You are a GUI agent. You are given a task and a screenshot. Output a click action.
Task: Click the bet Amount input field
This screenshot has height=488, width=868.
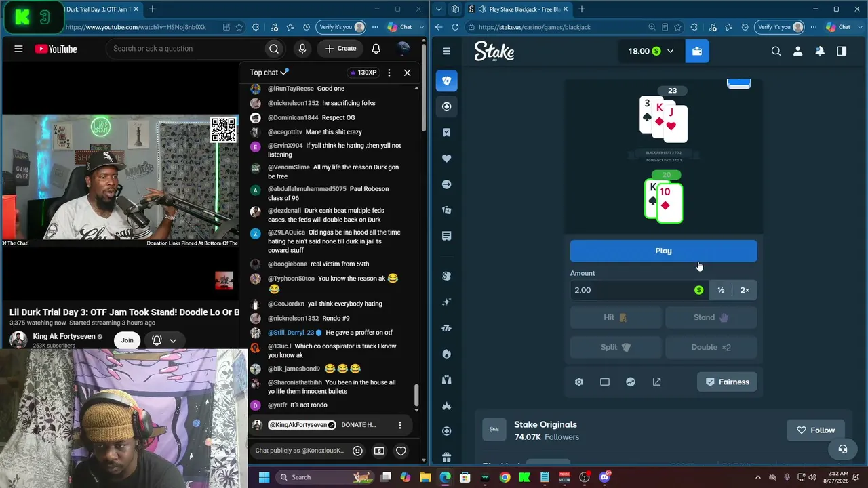[x=639, y=290]
